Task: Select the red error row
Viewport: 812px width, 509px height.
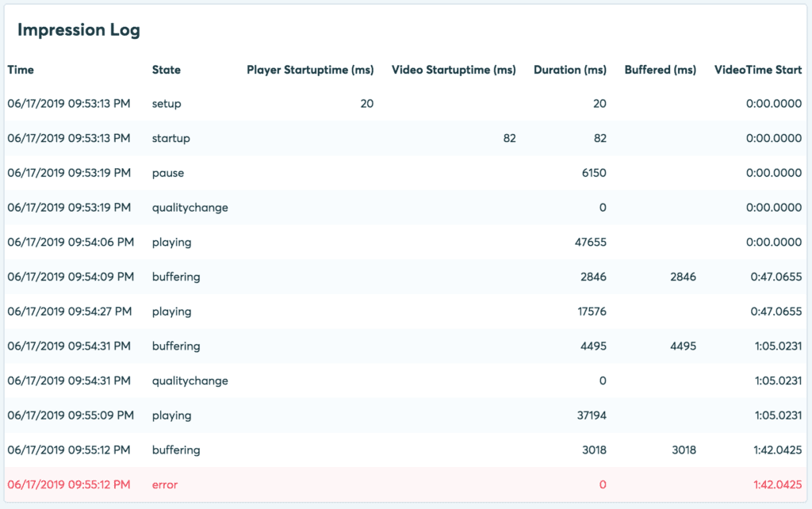Action: 406,484
